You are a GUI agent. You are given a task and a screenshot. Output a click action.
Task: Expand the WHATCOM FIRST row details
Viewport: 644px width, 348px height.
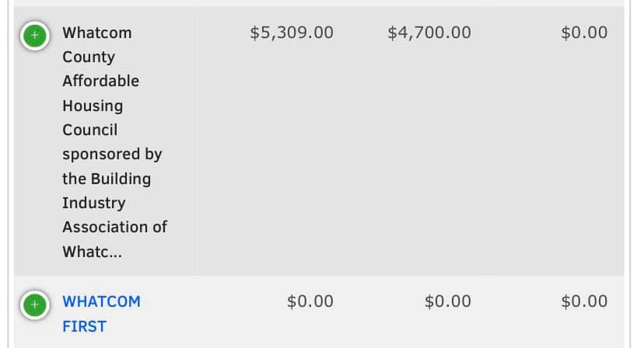click(x=33, y=304)
